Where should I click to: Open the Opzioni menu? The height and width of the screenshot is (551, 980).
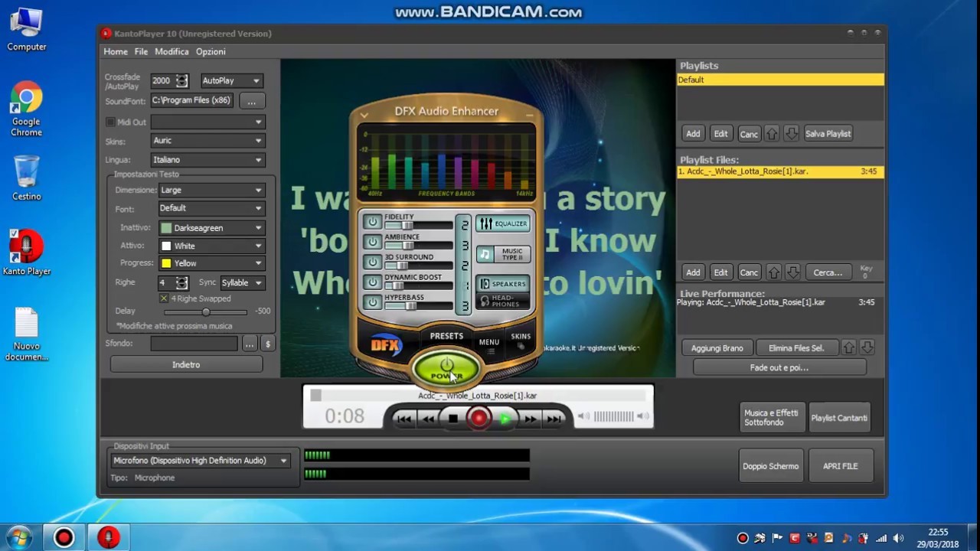[x=211, y=52]
